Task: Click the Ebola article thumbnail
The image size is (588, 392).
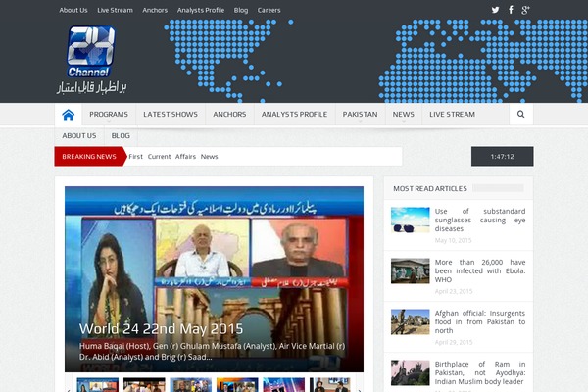Action: point(411,270)
